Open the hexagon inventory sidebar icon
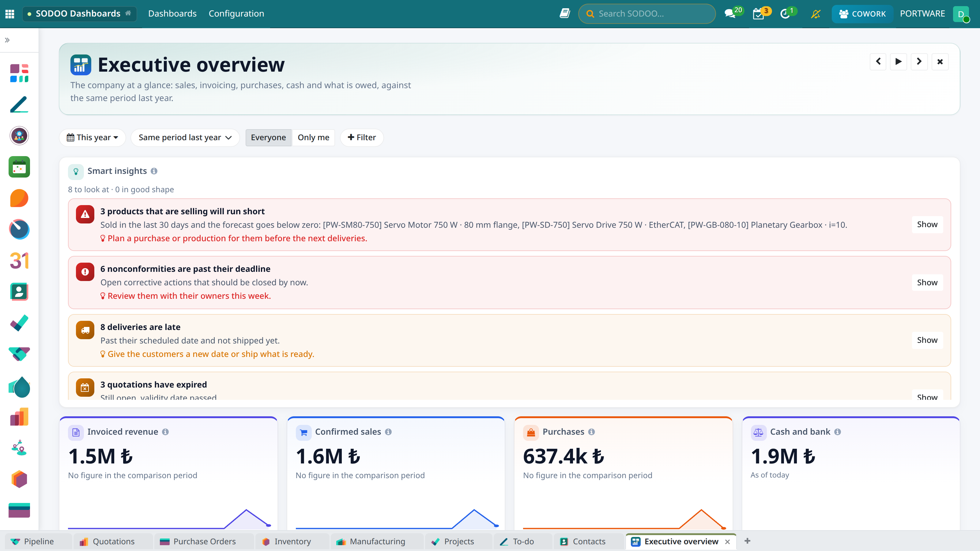This screenshot has width=980, height=551. point(19,479)
